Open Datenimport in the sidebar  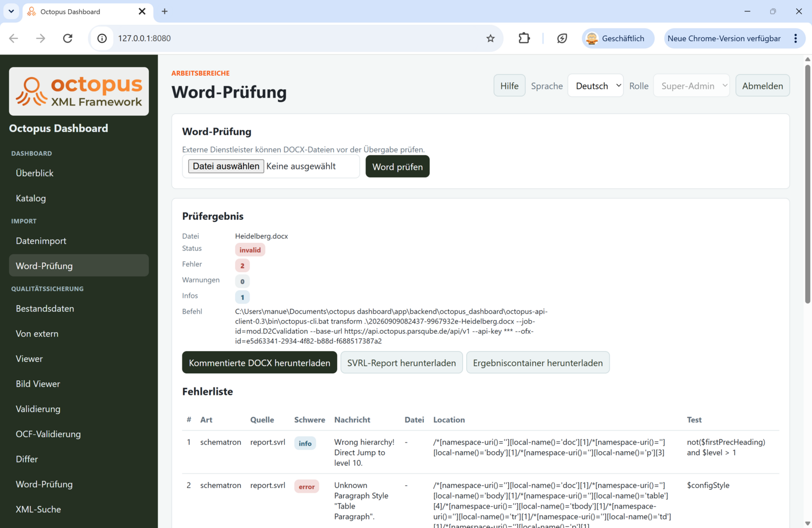click(x=79, y=241)
